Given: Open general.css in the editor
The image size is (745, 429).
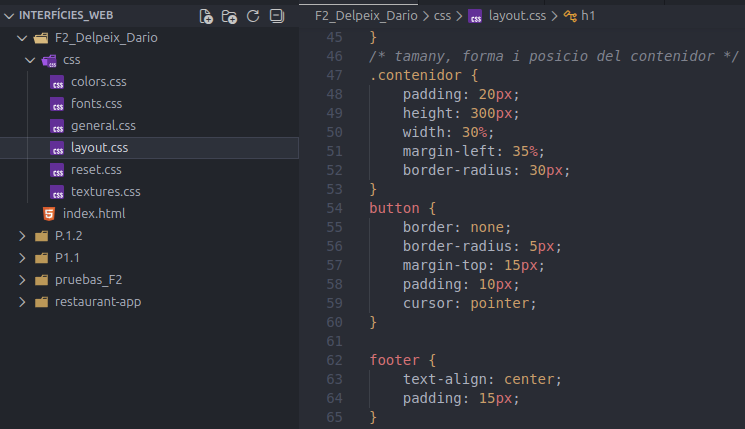Looking at the screenshot, I should 103,126.
